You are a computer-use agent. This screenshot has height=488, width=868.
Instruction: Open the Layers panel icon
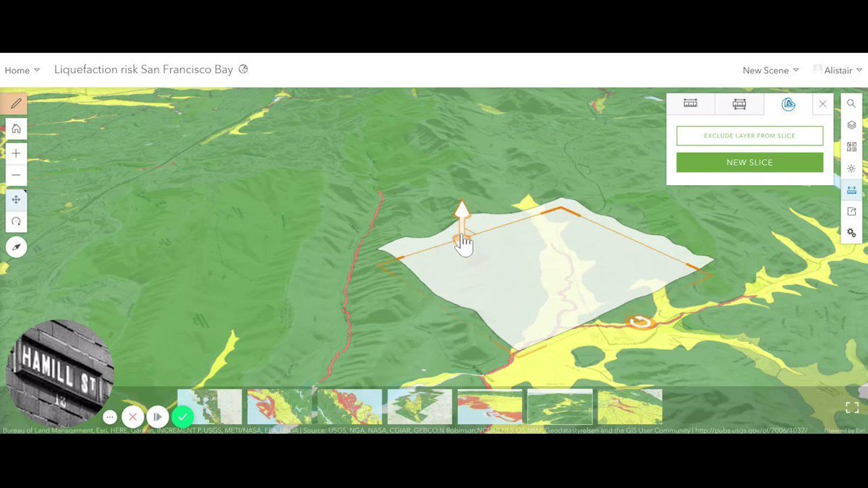[851, 125]
